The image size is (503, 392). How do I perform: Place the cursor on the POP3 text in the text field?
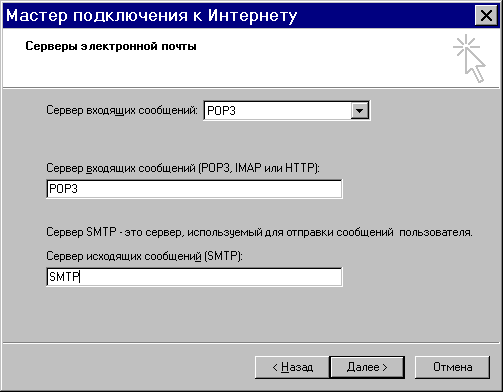(63, 189)
